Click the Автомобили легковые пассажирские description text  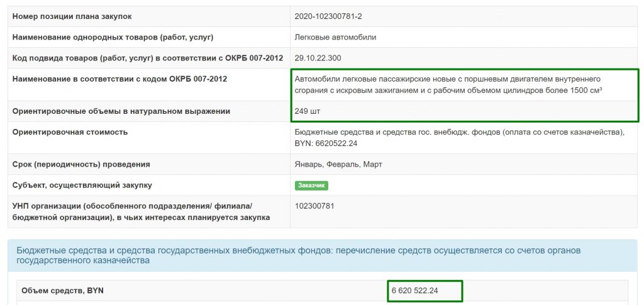[x=448, y=84]
